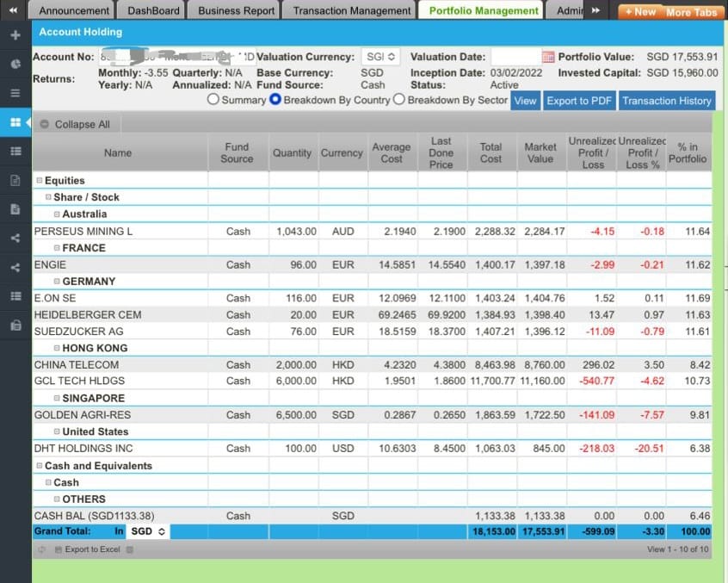Click the % in Portfolio column header
Image resolution: width=728 pixels, height=583 pixels.
pos(688,152)
